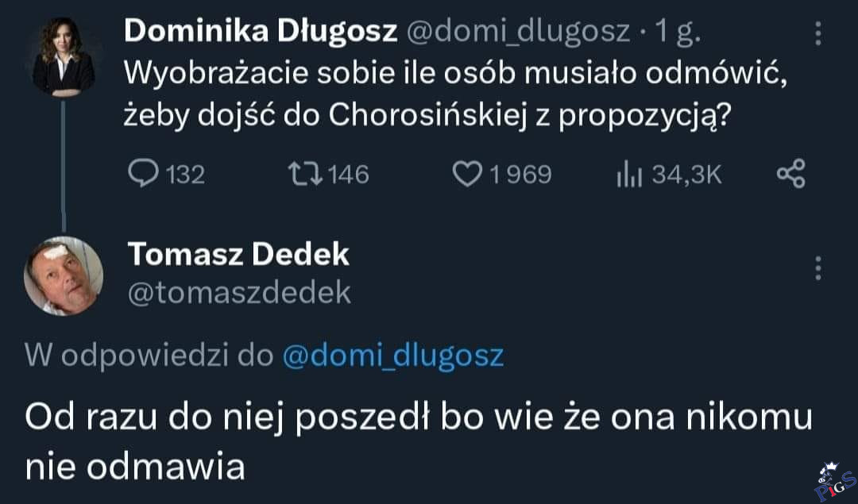Open the view analytics bar-chart icon
Screen dimensions: 858x504
tap(630, 174)
